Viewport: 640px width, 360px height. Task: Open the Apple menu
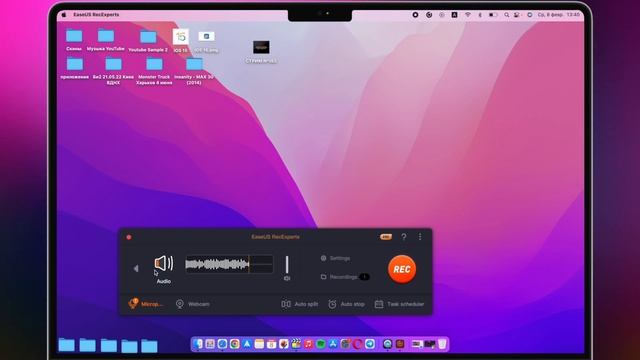(64, 15)
